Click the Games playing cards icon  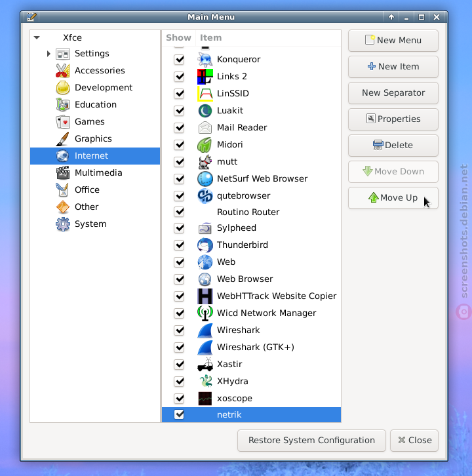pyautogui.click(x=63, y=122)
